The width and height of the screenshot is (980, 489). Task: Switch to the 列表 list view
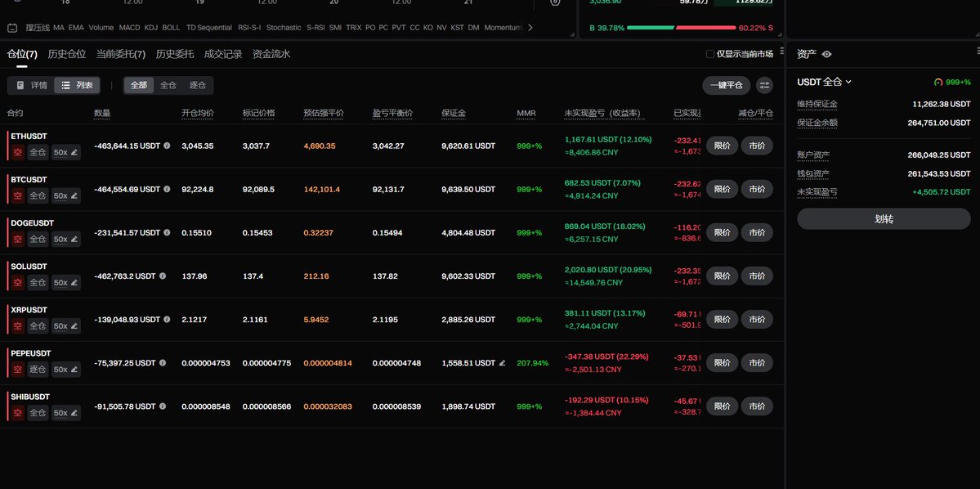point(77,85)
